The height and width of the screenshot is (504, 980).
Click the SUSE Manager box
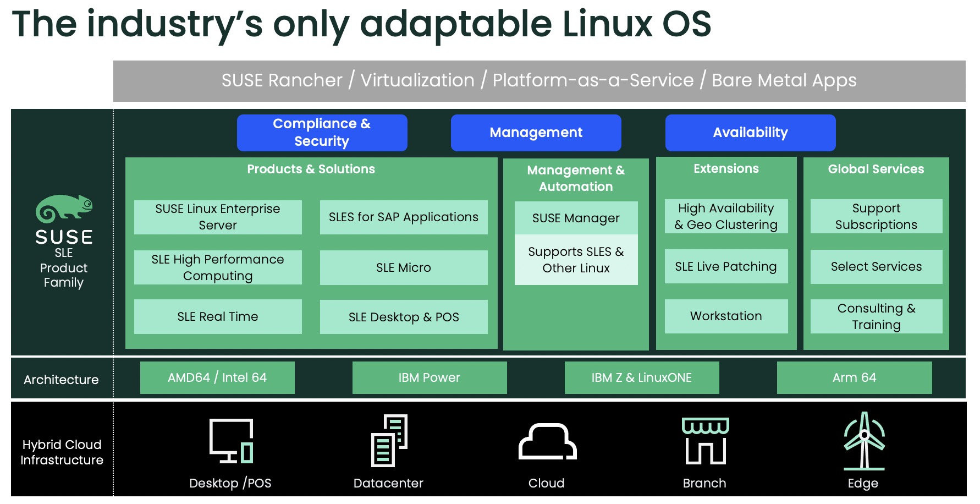pyautogui.click(x=575, y=218)
